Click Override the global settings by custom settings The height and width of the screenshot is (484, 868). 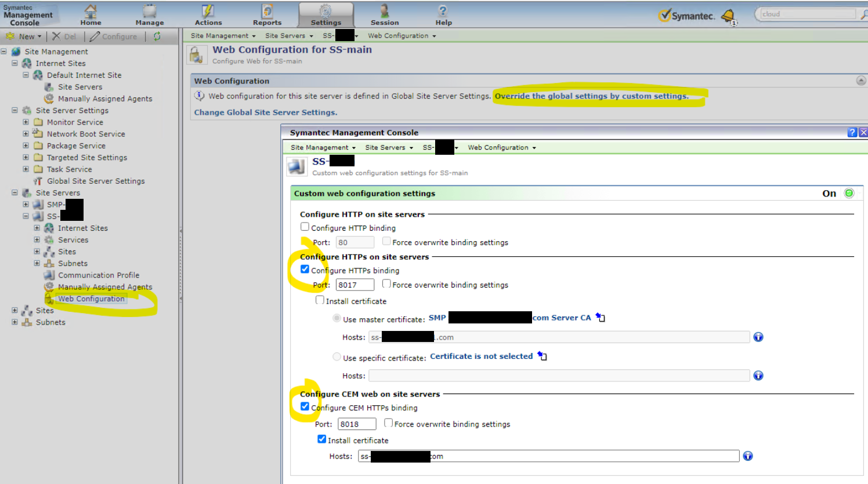pos(592,96)
